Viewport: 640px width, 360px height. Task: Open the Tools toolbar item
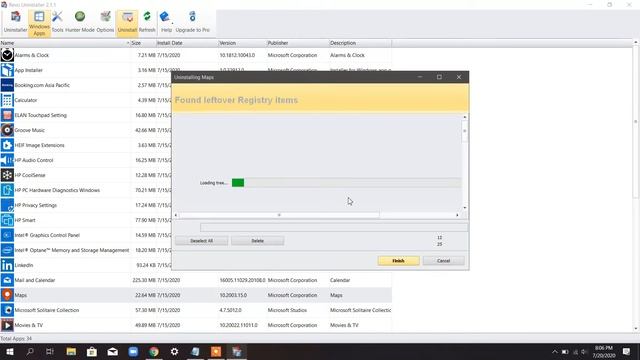58,22
